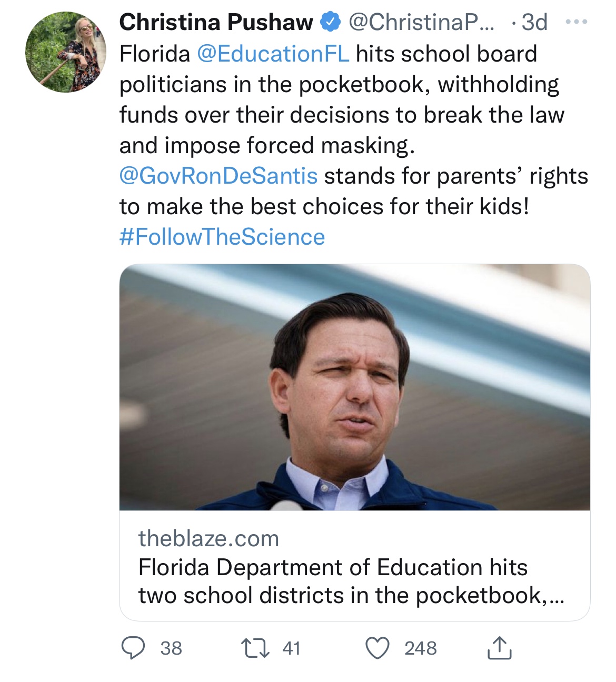Viewport: 616px width, 682px height.
Task: Click the Christina Pushaw display name
Action: coord(216,23)
